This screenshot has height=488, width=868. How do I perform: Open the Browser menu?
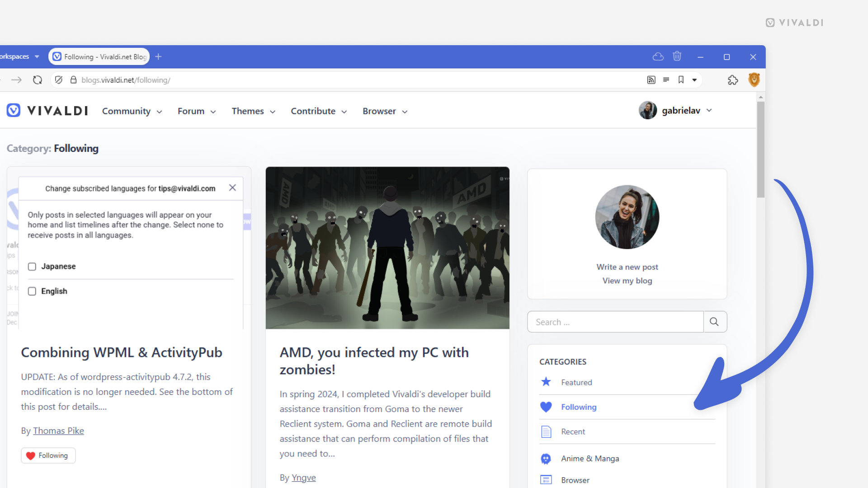click(x=385, y=111)
